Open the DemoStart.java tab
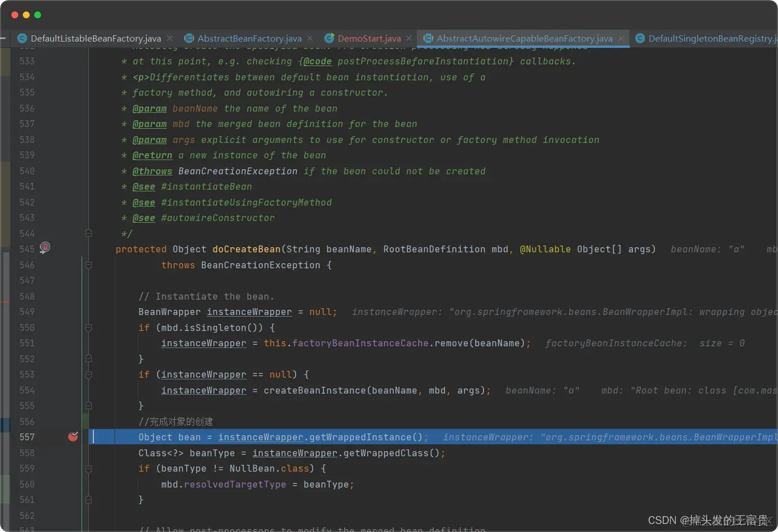 (369, 38)
